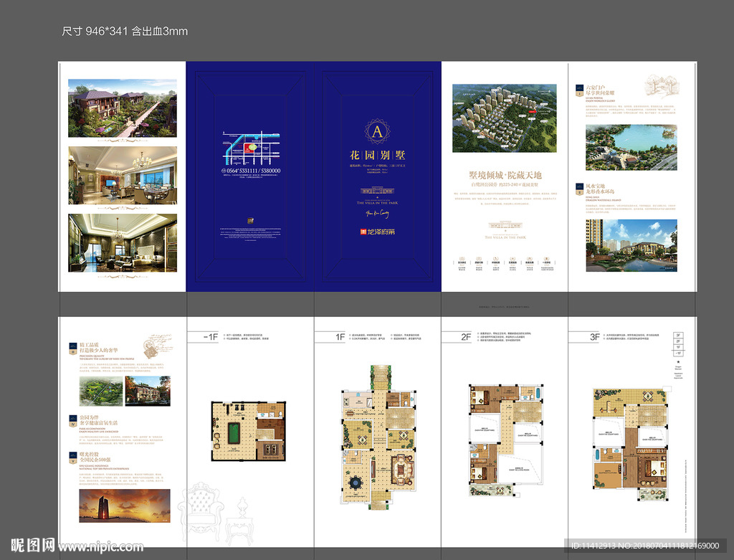Image resolution: width=734 pixels, height=560 pixels.
Task: Click the "公园为伴" section heading
Action: click(98, 420)
